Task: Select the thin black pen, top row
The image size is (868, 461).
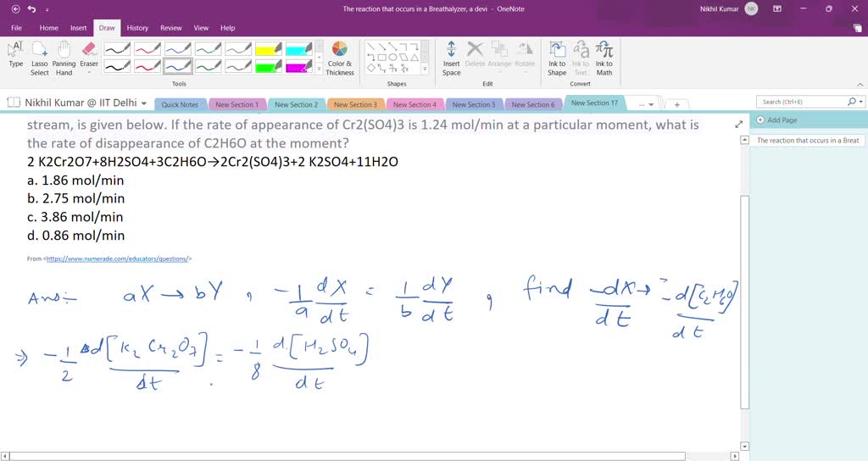Action: tap(117, 48)
